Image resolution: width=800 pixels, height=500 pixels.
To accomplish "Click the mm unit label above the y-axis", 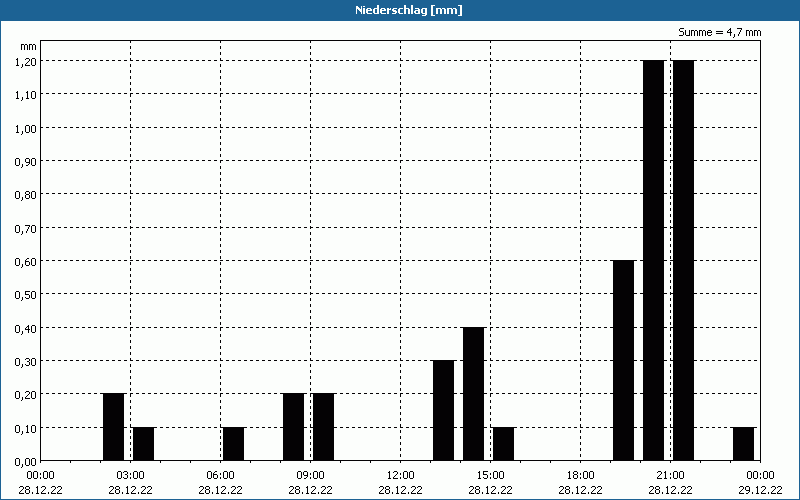I will 29,46.
